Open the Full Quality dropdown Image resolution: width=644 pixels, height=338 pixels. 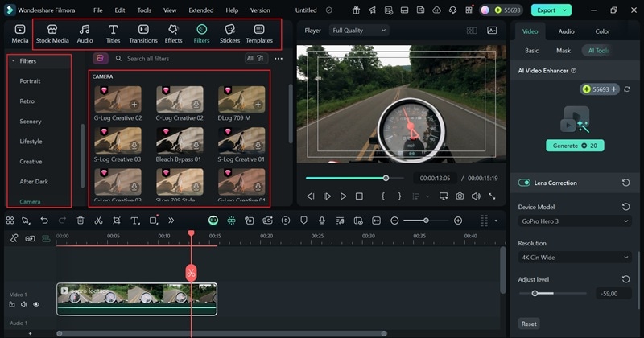[x=359, y=31]
